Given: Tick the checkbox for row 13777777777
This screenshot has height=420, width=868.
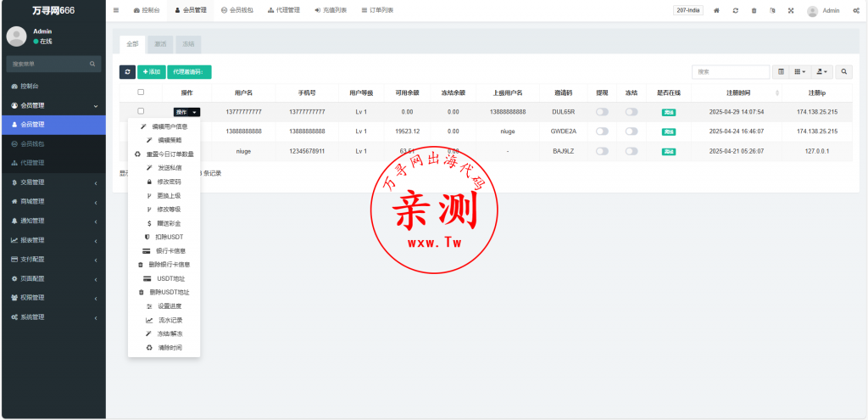Looking at the screenshot, I should pyautogui.click(x=141, y=111).
